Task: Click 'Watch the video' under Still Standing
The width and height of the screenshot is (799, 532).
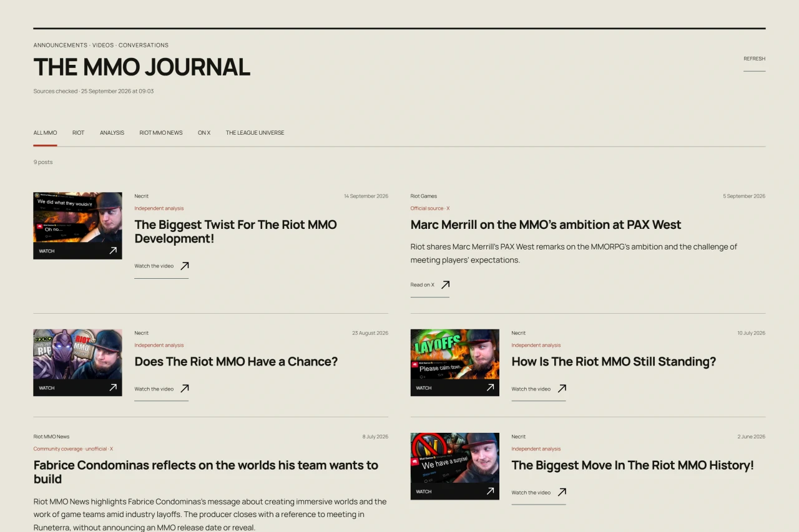Action: point(538,389)
